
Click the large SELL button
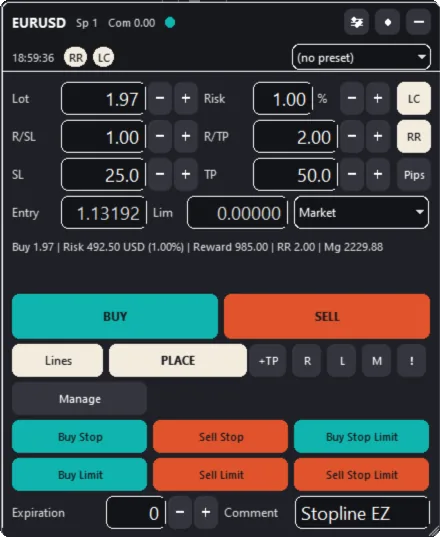(327, 316)
